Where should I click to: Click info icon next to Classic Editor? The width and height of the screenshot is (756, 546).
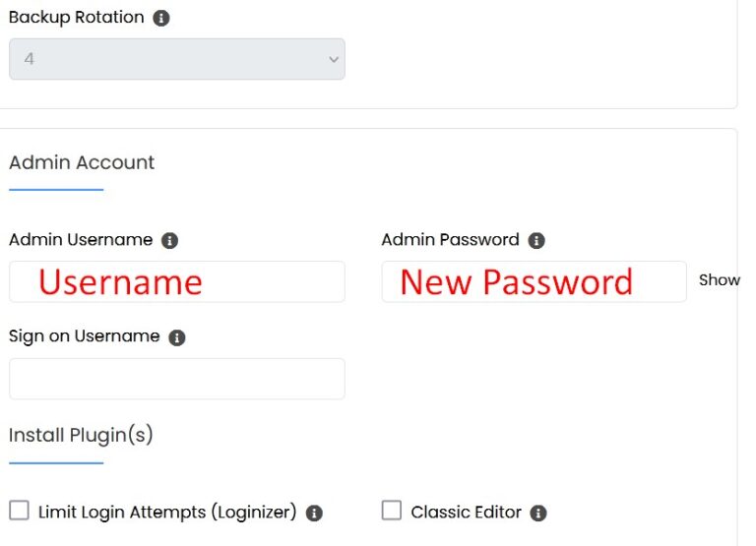pyautogui.click(x=538, y=513)
